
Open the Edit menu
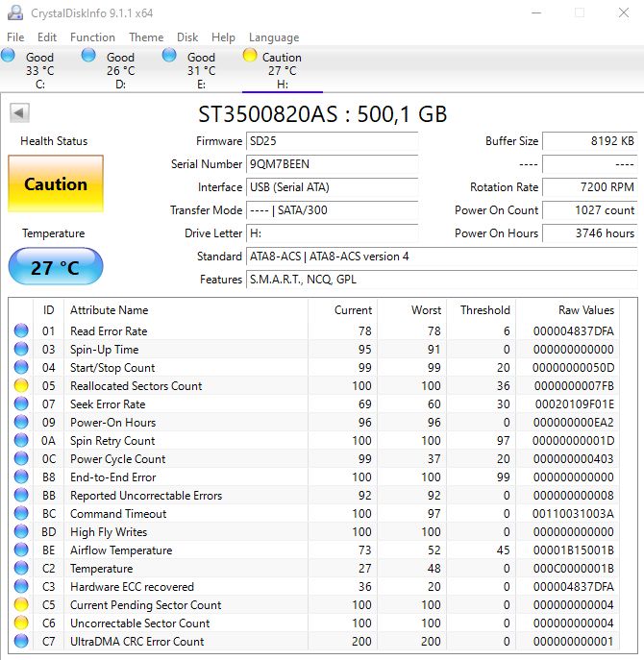47,37
